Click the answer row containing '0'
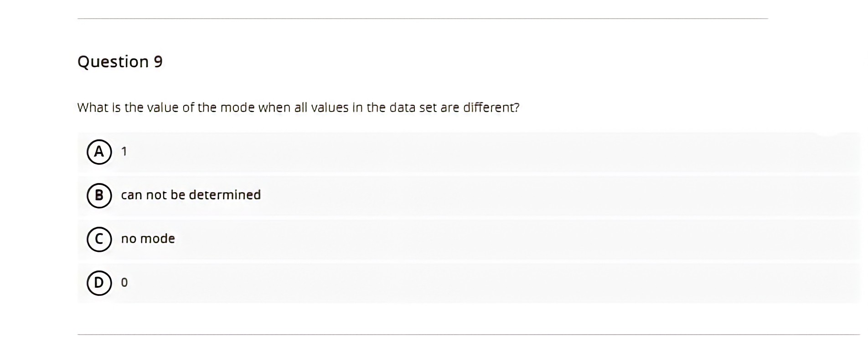Screen dimensions: 868x346 coord(410,282)
